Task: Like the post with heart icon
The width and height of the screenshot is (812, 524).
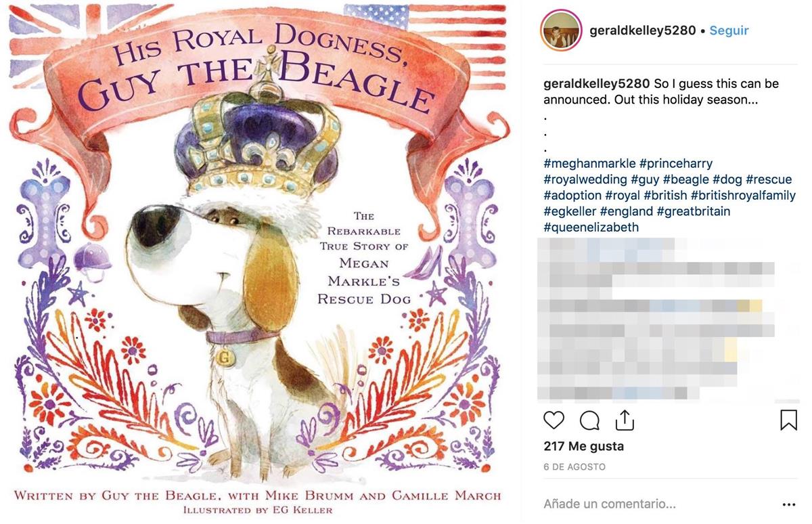Action: (554, 420)
